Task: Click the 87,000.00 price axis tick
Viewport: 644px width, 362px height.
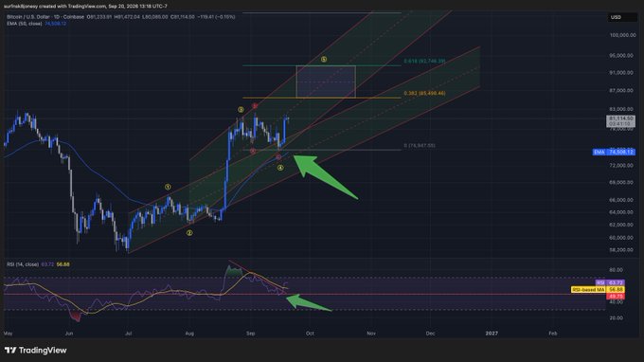Action: click(x=622, y=90)
